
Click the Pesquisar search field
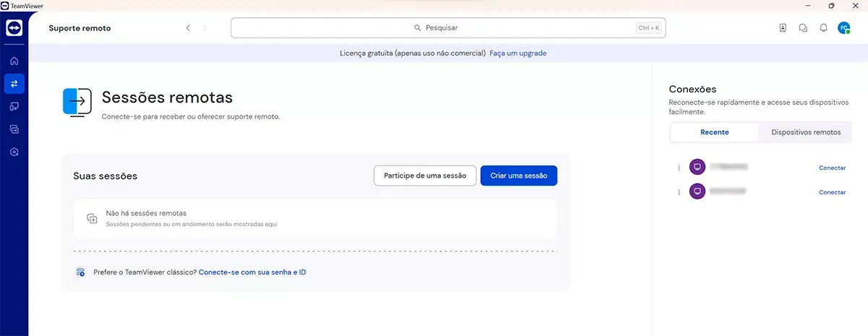click(x=448, y=28)
